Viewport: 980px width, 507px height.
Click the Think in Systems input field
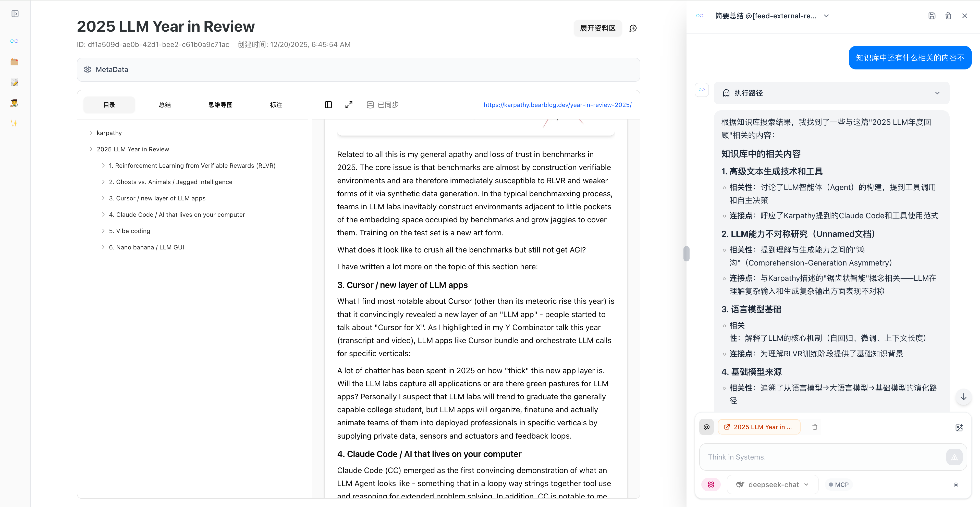click(x=822, y=457)
